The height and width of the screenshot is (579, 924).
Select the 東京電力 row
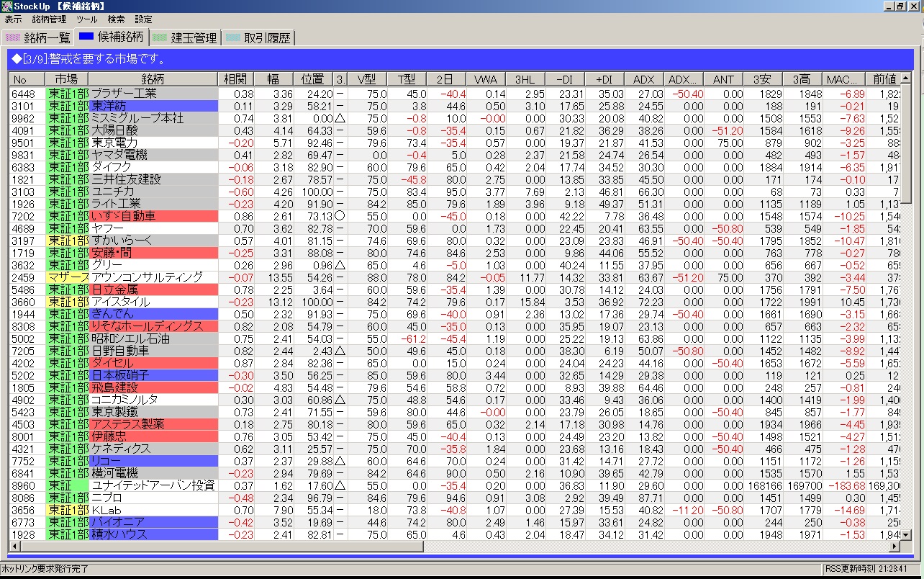click(x=455, y=143)
